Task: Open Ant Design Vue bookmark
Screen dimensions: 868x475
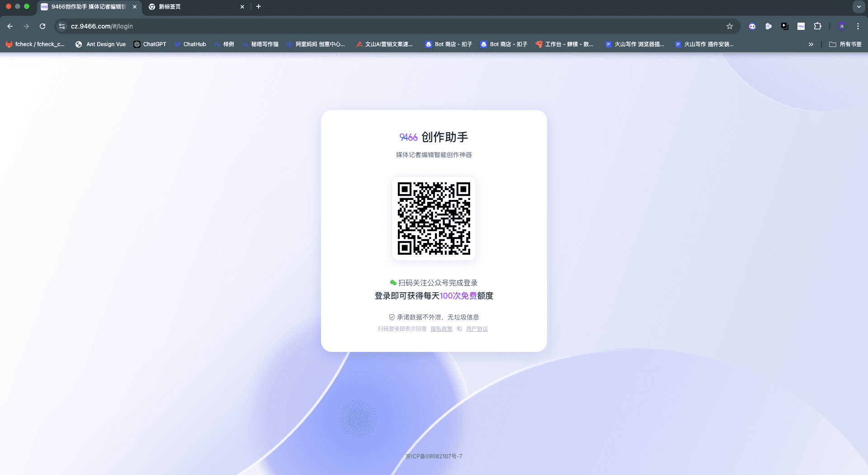Action: click(x=100, y=44)
